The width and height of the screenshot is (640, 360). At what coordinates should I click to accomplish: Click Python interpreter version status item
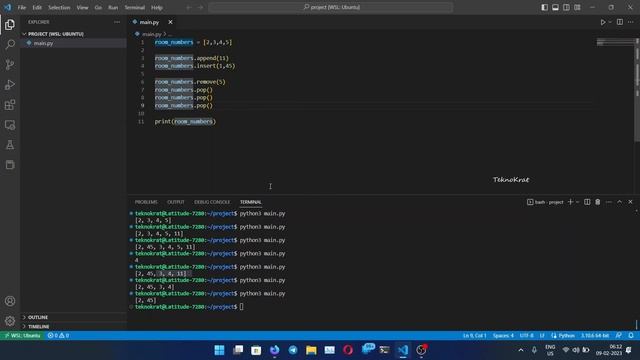coord(595,336)
